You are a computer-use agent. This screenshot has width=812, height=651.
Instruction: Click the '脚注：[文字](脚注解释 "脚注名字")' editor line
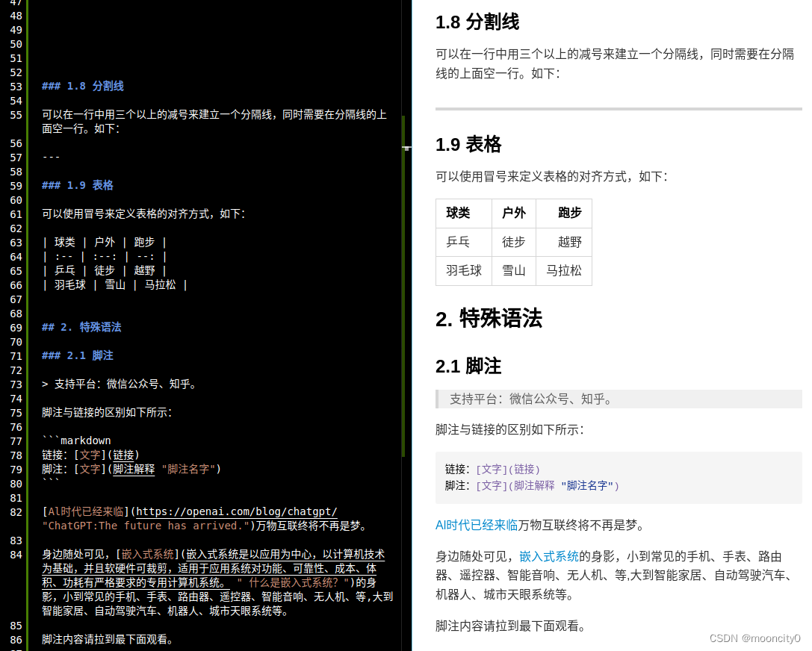(x=131, y=469)
